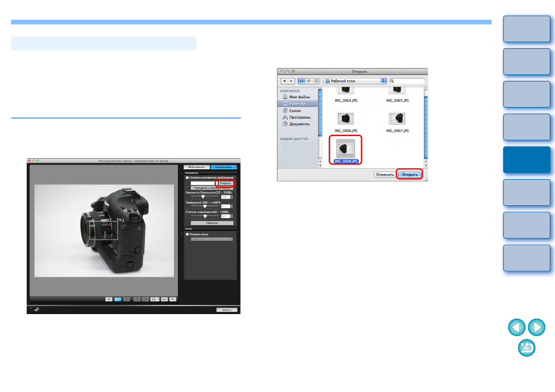The image size is (555, 392).
Task: Click the rotation angle value field
Action: click(226, 206)
